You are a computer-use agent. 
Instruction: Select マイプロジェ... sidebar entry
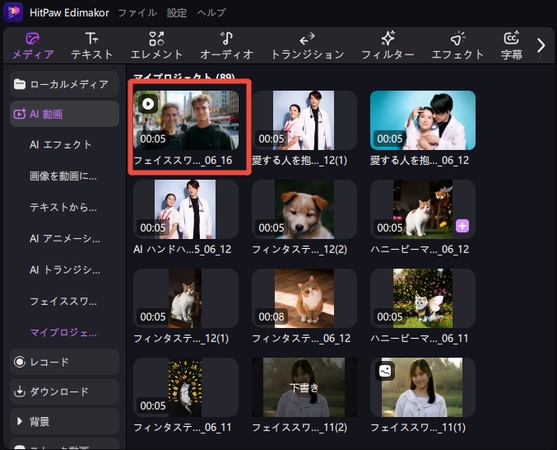coord(63,332)
